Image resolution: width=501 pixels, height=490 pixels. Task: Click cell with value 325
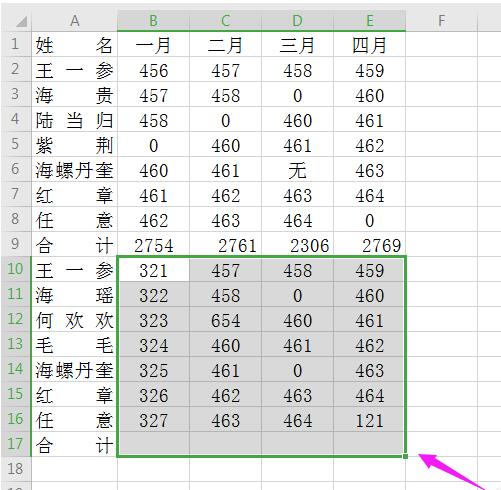(153, 370)
